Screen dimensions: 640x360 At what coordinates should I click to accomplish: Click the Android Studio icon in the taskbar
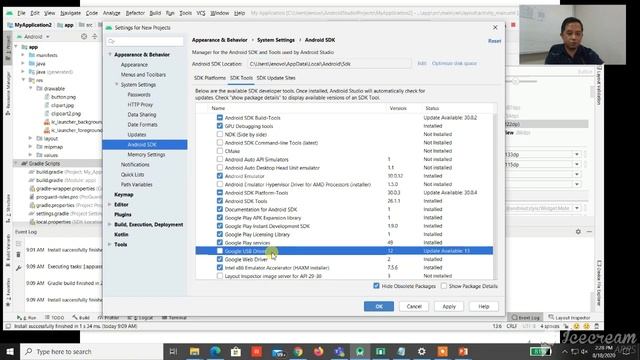(360, 351)
